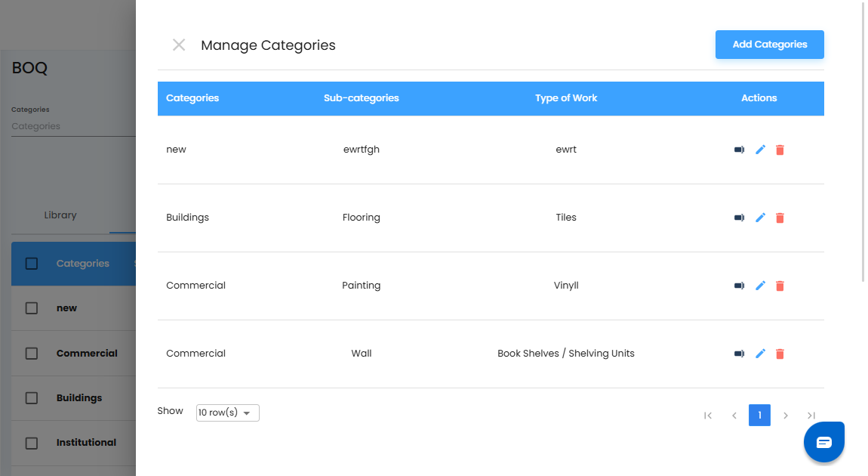Click the Add Categories button
Viewport: 868px width, 476px height.
769,45
